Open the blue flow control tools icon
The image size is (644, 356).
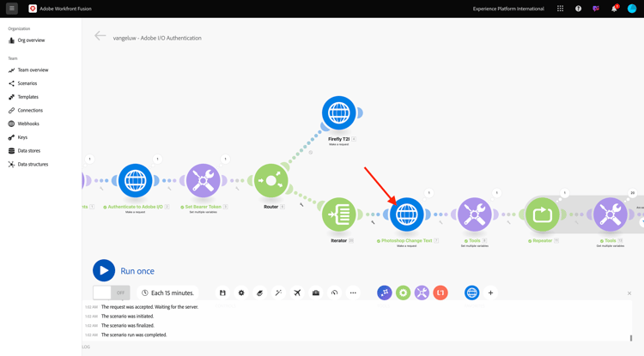tap(385, 293)
